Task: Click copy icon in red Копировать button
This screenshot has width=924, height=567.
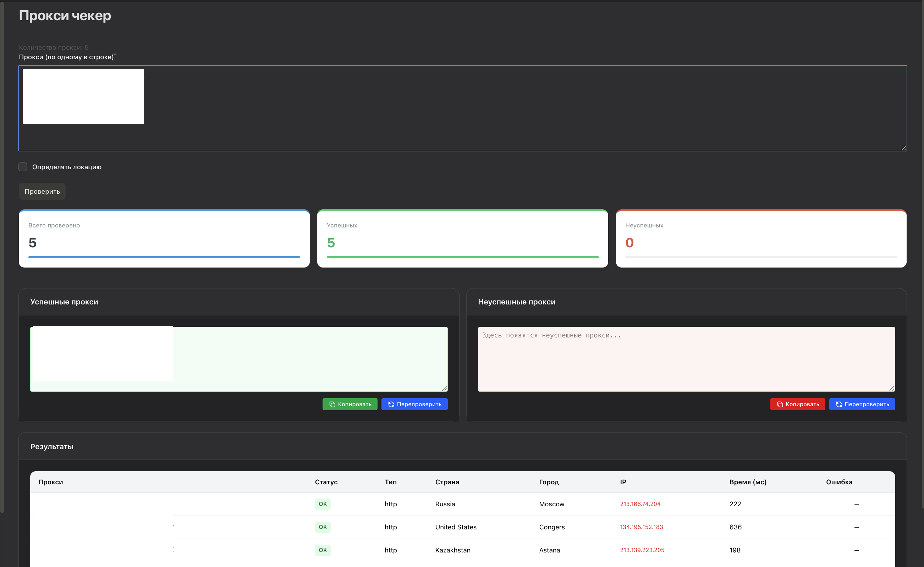Action: tap(780, 404)
